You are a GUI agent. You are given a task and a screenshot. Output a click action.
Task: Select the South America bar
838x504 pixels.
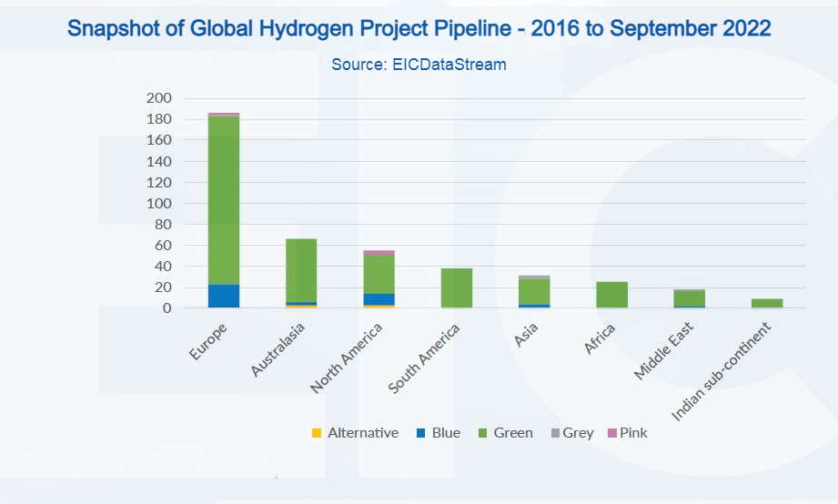coord(457,288)
